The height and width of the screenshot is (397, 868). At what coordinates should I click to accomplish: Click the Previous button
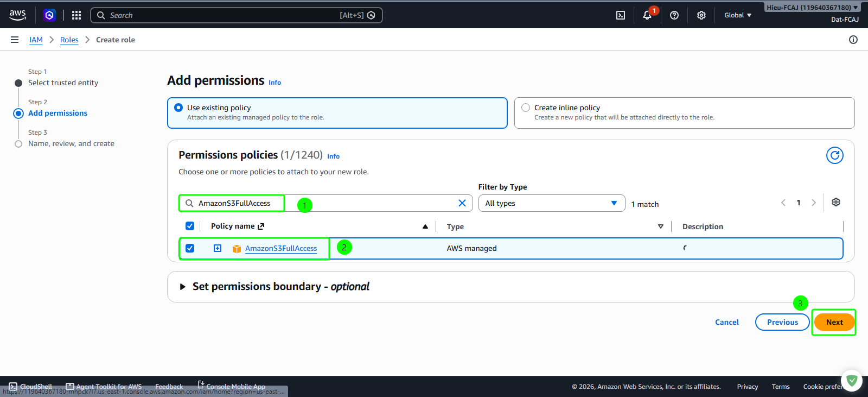pyautogui.click(x=782, y=322)
